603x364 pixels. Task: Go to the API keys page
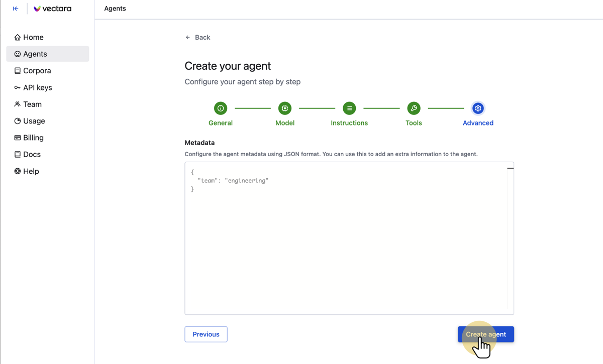[x=37, y=87]
